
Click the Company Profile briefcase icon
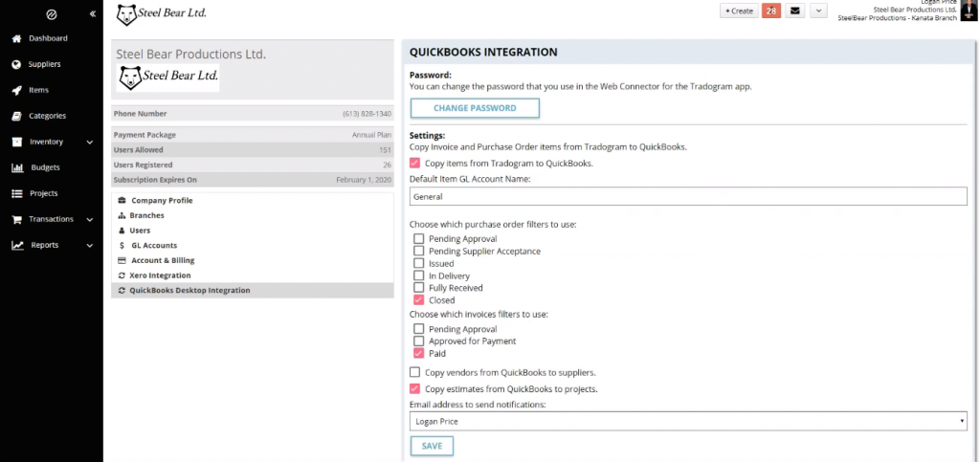[122, 201]
